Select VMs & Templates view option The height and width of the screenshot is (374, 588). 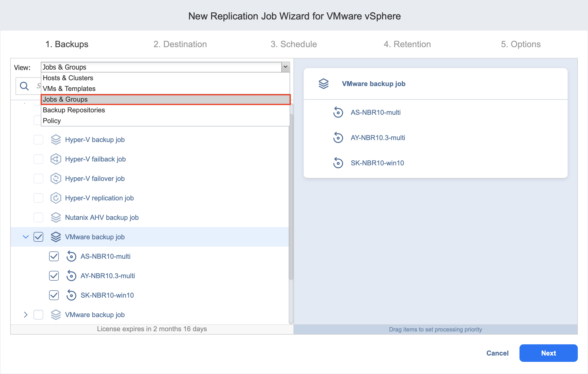click(x=165, y=89)
